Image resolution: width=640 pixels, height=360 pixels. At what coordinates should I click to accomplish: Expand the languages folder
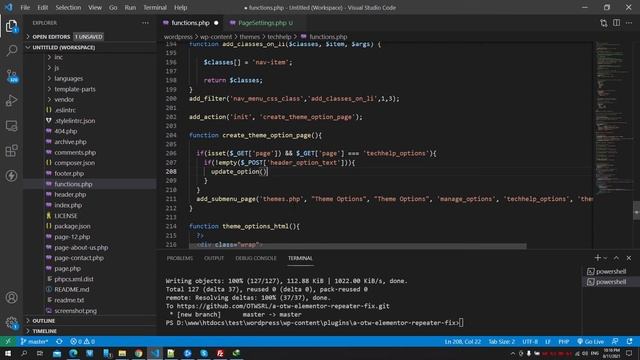coord(68,78)
